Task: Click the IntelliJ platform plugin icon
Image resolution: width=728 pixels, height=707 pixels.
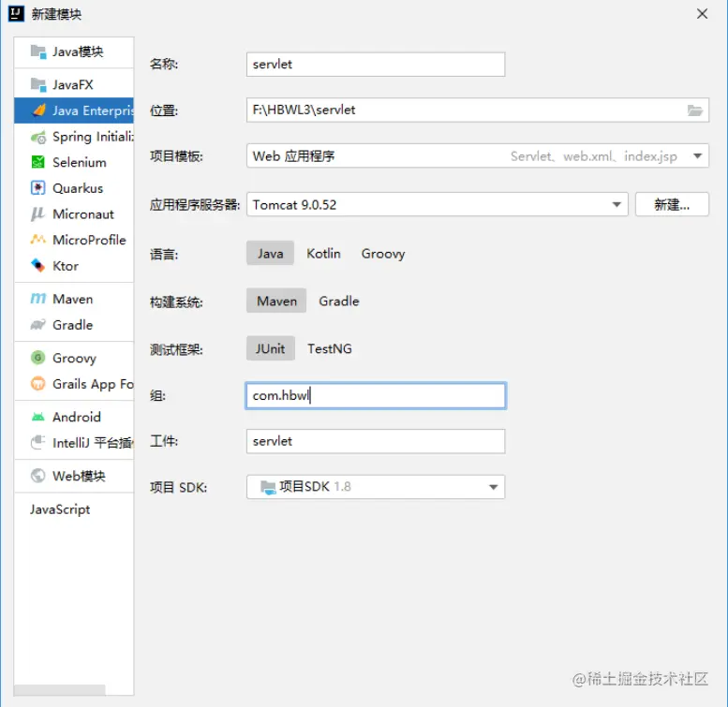Action: point(38,443)
